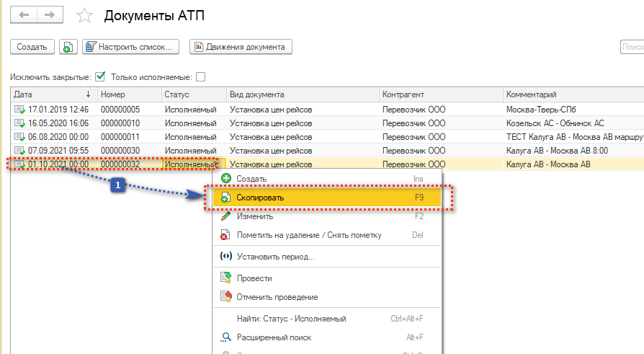Click the copy document toolbar icon
644x354 pixels.
[x=68, y=48]
